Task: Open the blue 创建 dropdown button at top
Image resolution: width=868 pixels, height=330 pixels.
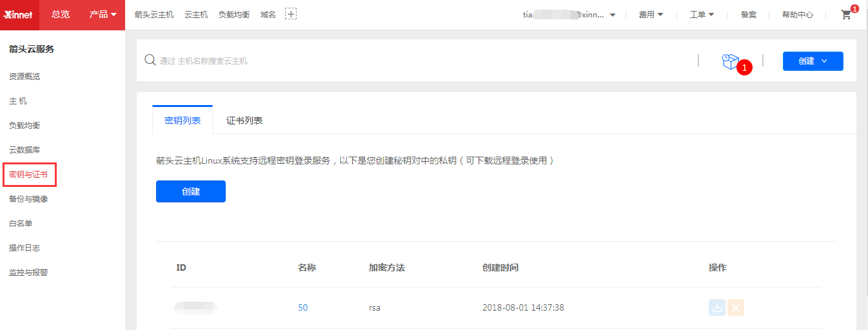Action: [x=813, y=61]
